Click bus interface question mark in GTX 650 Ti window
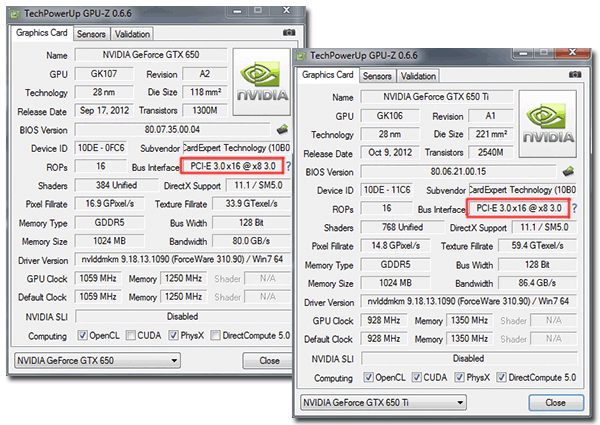 coord(574,208)
